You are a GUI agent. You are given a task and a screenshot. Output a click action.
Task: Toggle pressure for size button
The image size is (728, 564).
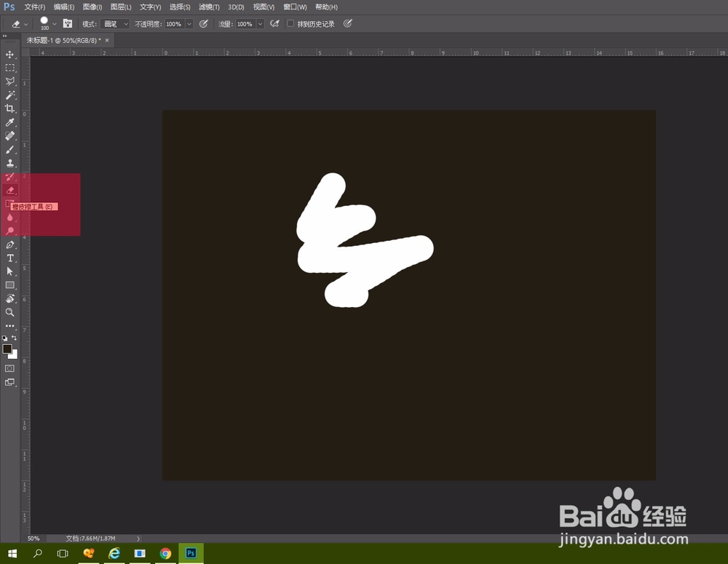click(348, 24)
